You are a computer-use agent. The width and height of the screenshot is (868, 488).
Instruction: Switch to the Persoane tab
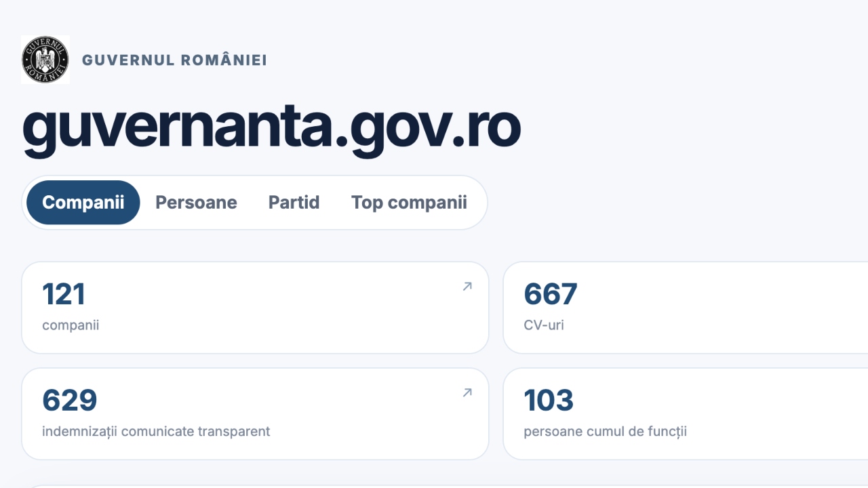[196, 203]
